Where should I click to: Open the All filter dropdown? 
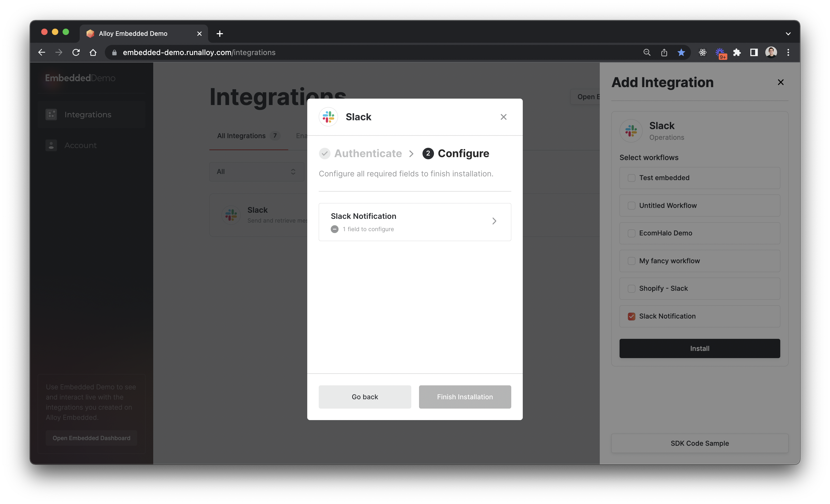256,172
